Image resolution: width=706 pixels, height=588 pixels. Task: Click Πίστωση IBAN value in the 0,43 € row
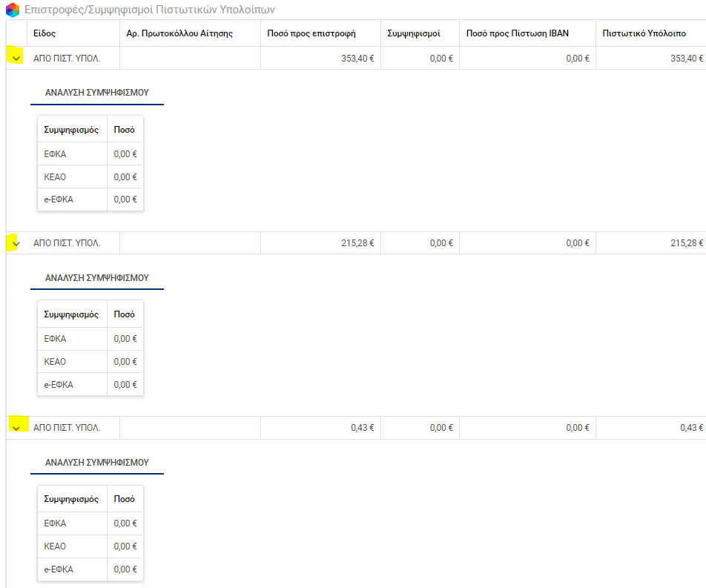point(578,428)
